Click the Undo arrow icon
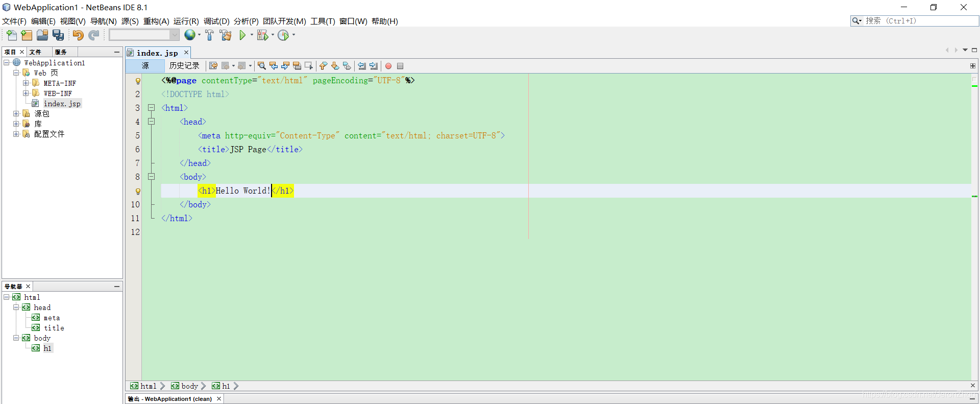 pyautogui.click(x=78, y=35)
